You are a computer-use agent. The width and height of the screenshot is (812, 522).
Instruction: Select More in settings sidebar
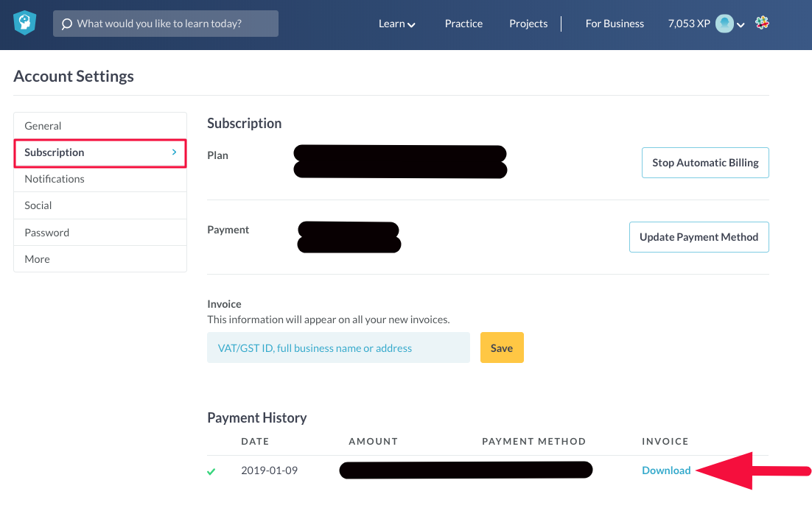point(38,259)
